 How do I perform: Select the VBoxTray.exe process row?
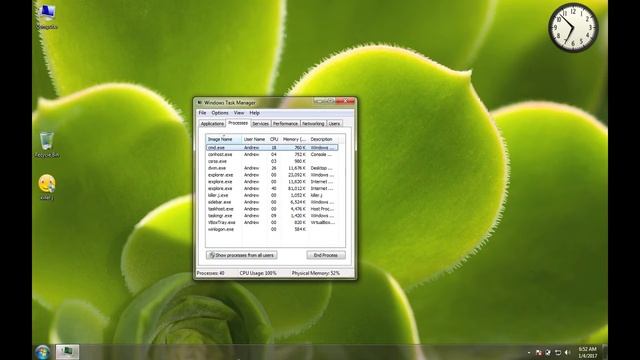(x=272, y=222)
